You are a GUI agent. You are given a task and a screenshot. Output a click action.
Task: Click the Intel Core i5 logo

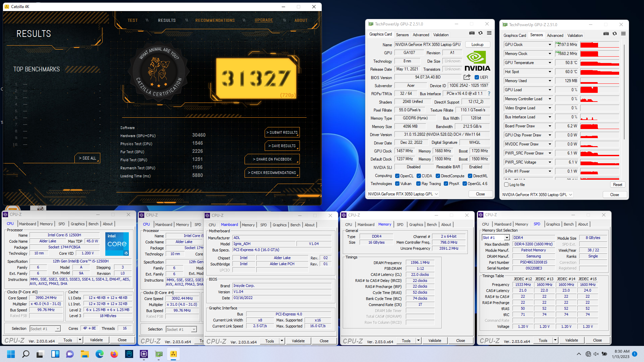[117, 244]
